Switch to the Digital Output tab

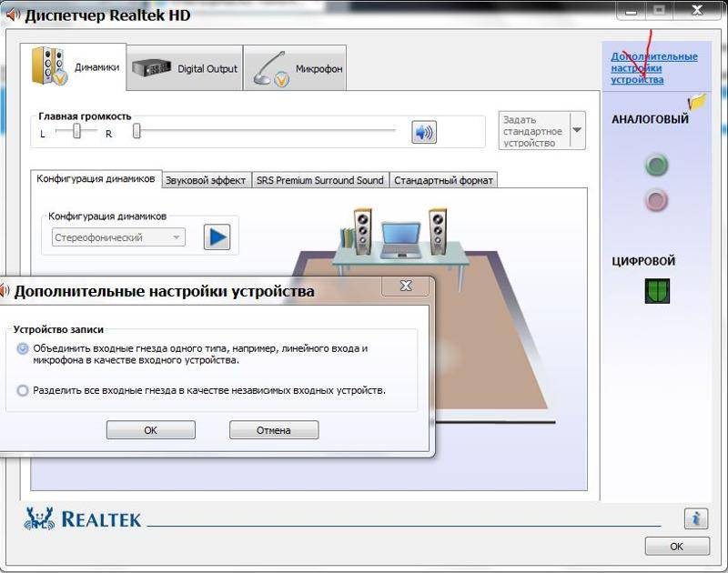[185, 68]
